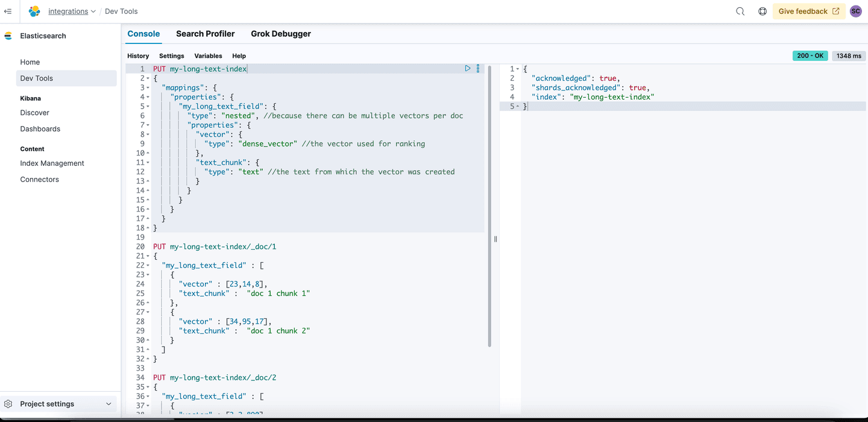Click the editor vertical scrollbar
868x422 pixels.
click(x=489, y=205)
